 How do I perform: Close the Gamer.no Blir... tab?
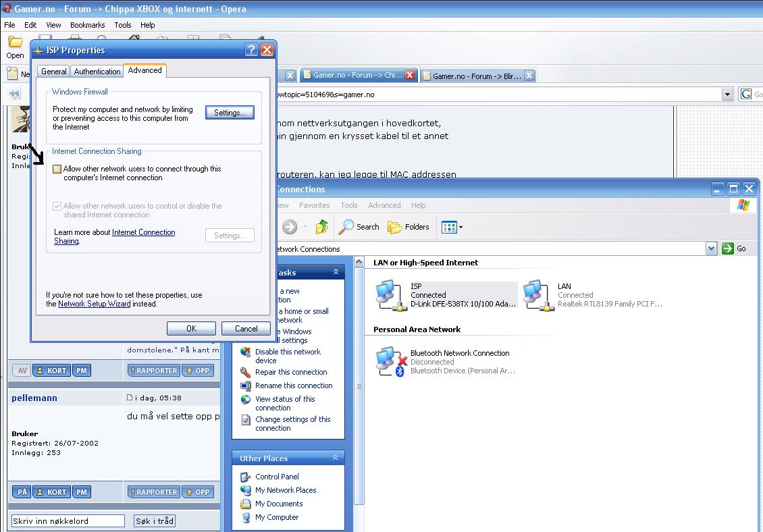(x=529, y=76)
